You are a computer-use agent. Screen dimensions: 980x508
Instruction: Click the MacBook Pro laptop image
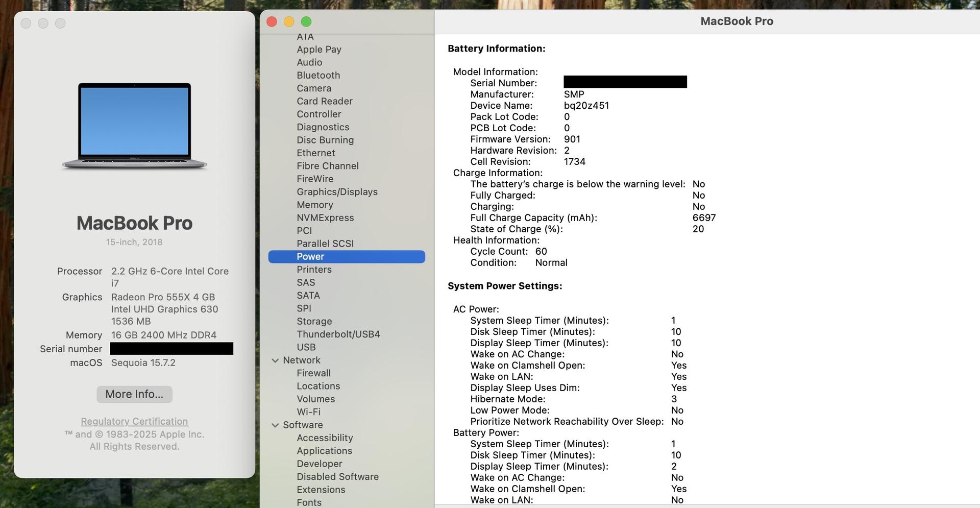134,126
